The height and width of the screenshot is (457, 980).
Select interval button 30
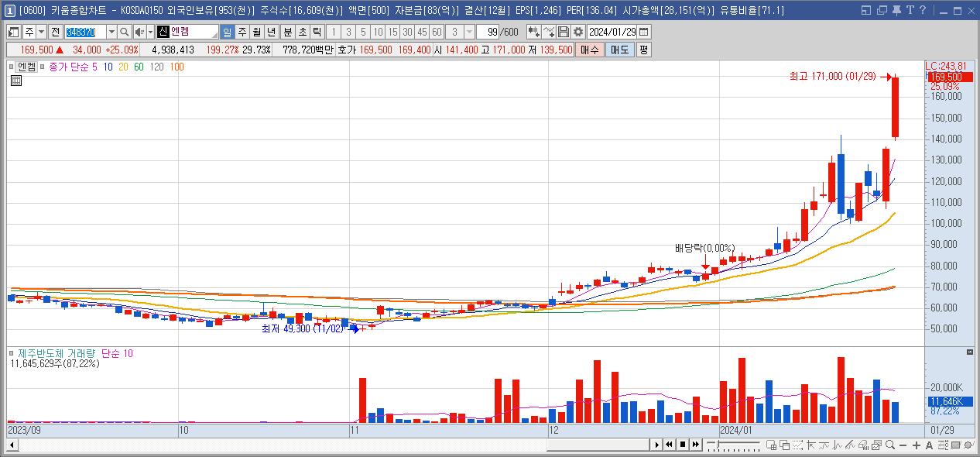click(x=407, y=32)
